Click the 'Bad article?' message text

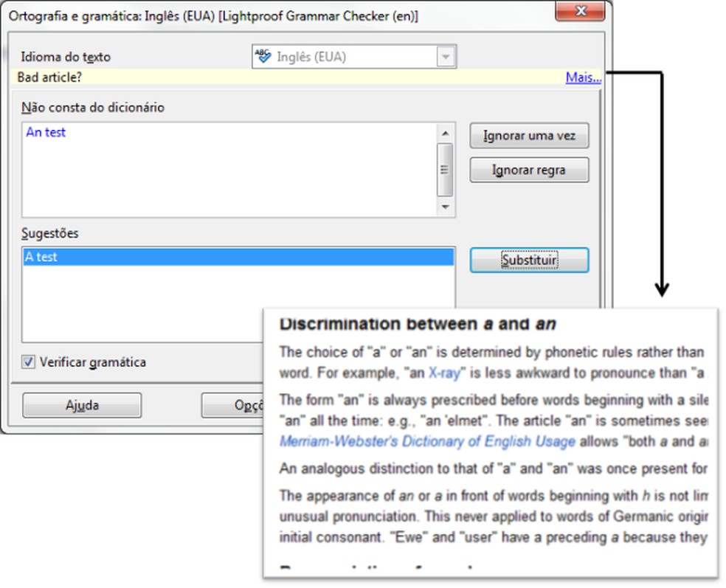(x=49, y=77)
